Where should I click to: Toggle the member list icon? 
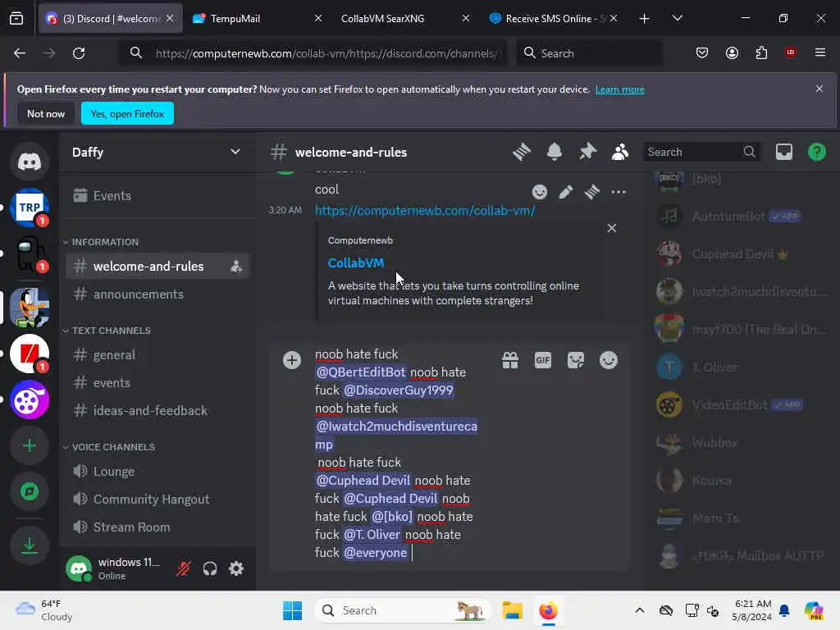coord(620,152)
